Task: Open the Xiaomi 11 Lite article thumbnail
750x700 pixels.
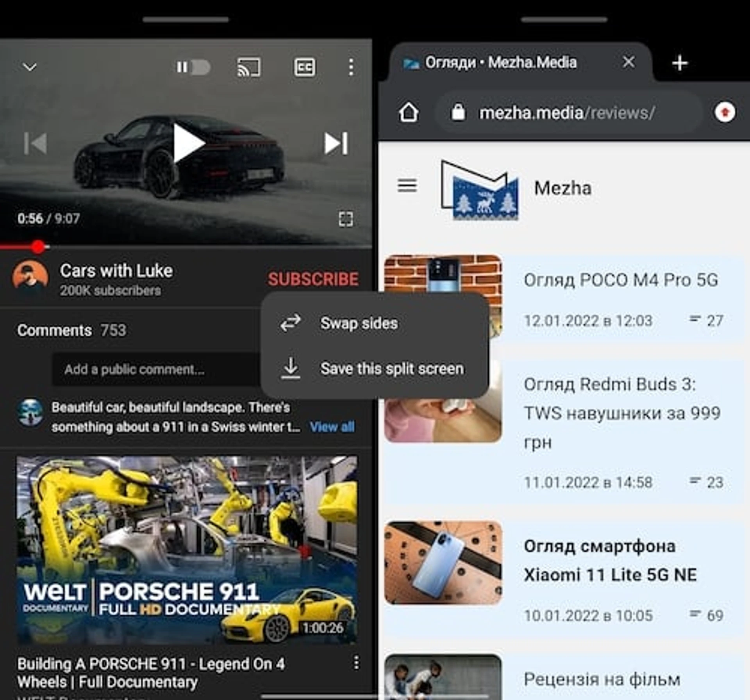Action: click(443, 563)
